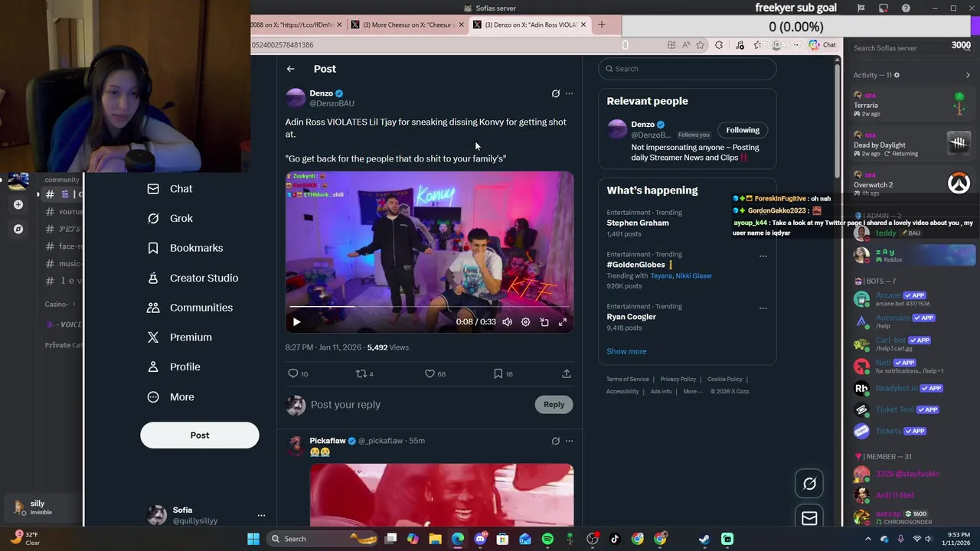Open TikTok from the taskbar
Screen dimensions: 980x551
pos(615,539)
